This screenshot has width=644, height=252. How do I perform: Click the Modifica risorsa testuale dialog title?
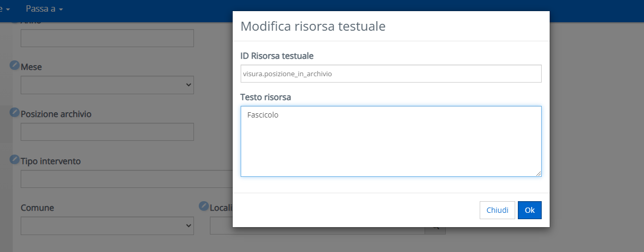[313, 26]
